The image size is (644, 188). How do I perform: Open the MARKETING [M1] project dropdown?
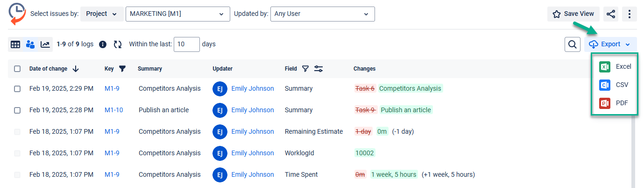click(177, 14)
